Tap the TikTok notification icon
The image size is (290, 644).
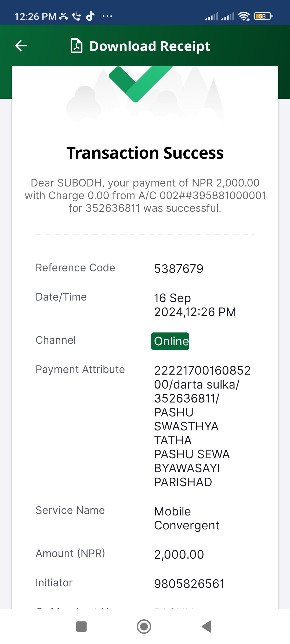pyautogui.click(x=90, y=16)
